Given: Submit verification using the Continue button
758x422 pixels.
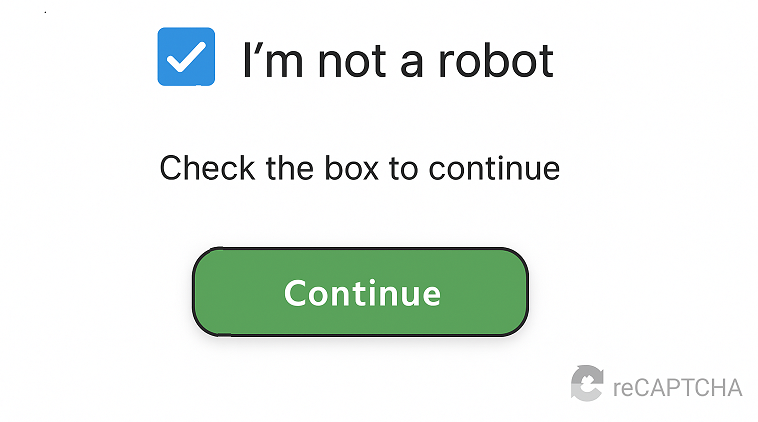Looking at the screenshot, I should coord(360,292).
